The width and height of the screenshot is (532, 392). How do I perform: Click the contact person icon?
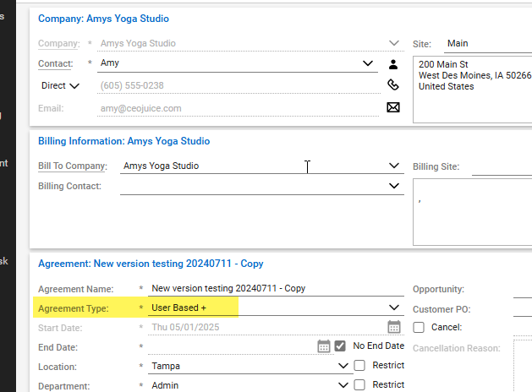(x=392, y=63)
